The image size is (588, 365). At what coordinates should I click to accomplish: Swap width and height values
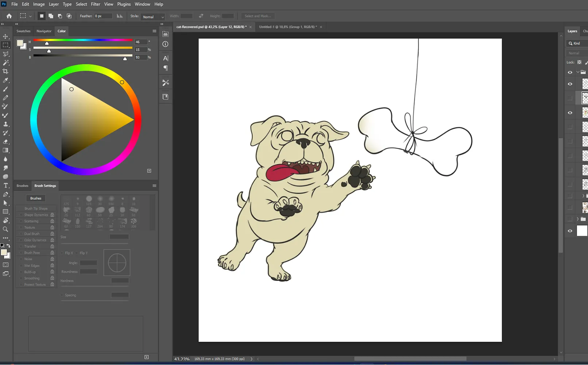201,16
